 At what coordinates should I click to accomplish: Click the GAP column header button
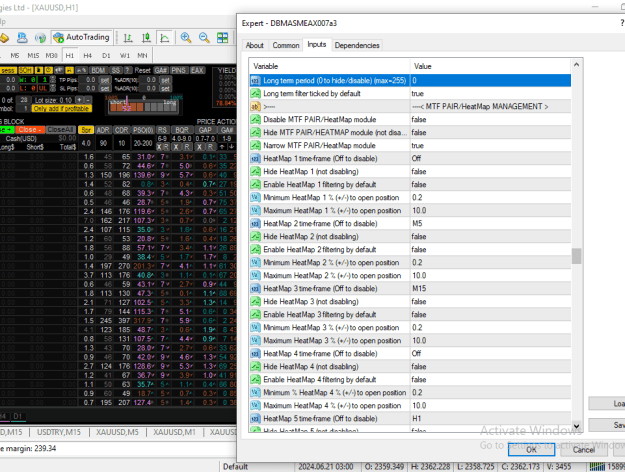pos(205,130)
